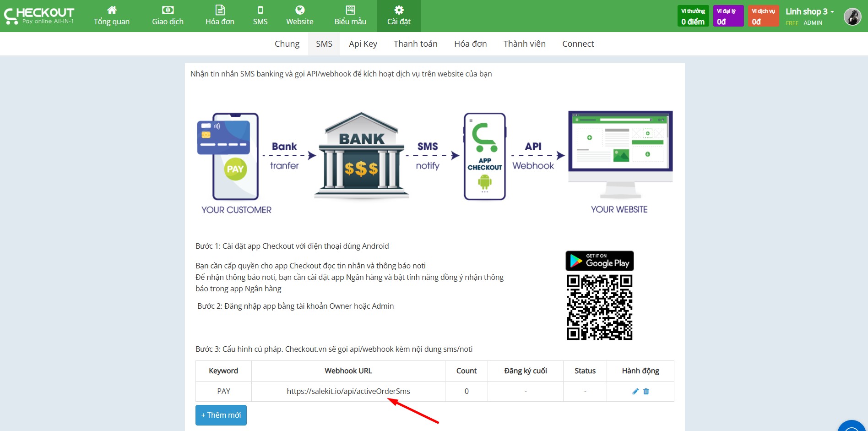Switch to the Chung settings tab

287,44
